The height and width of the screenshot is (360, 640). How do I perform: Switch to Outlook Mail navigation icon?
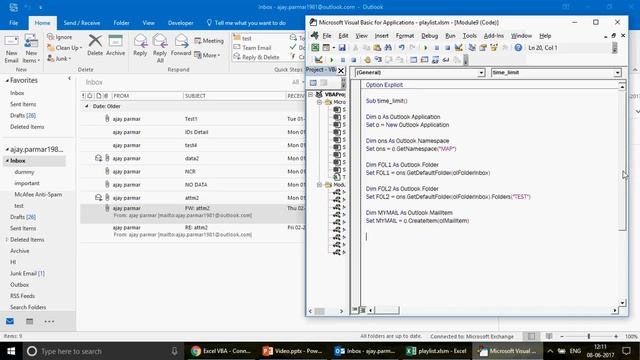click(x=10, y=321)
